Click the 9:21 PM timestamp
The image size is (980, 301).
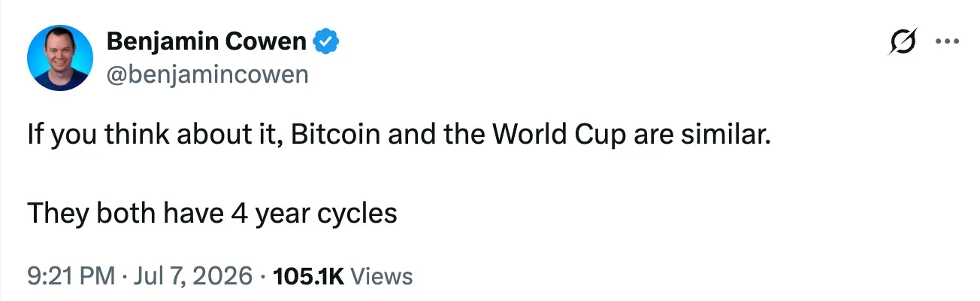(71, 276)
